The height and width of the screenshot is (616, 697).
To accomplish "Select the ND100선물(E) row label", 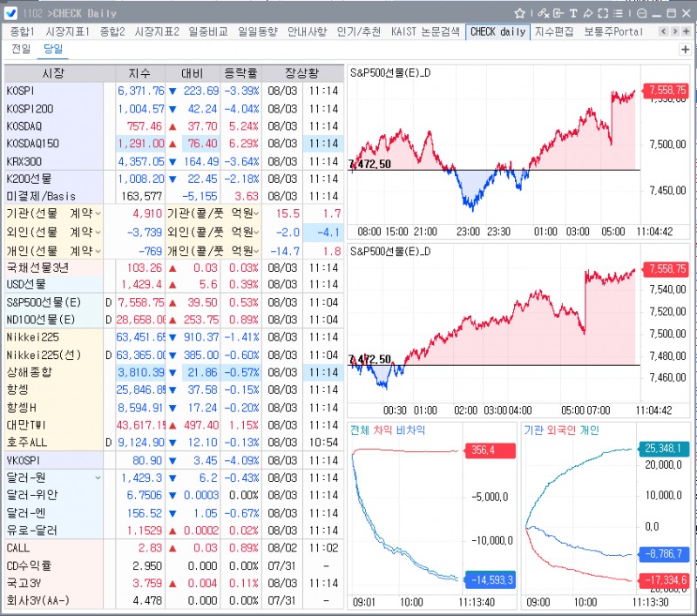I will pyautogui.click(x=40, y=320).
